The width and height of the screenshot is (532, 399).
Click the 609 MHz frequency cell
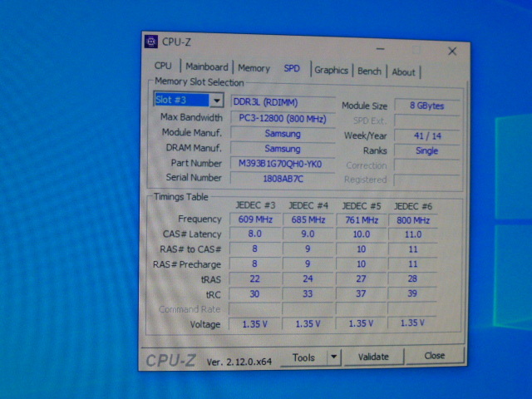pyautogui.click(x=255, y=219)
